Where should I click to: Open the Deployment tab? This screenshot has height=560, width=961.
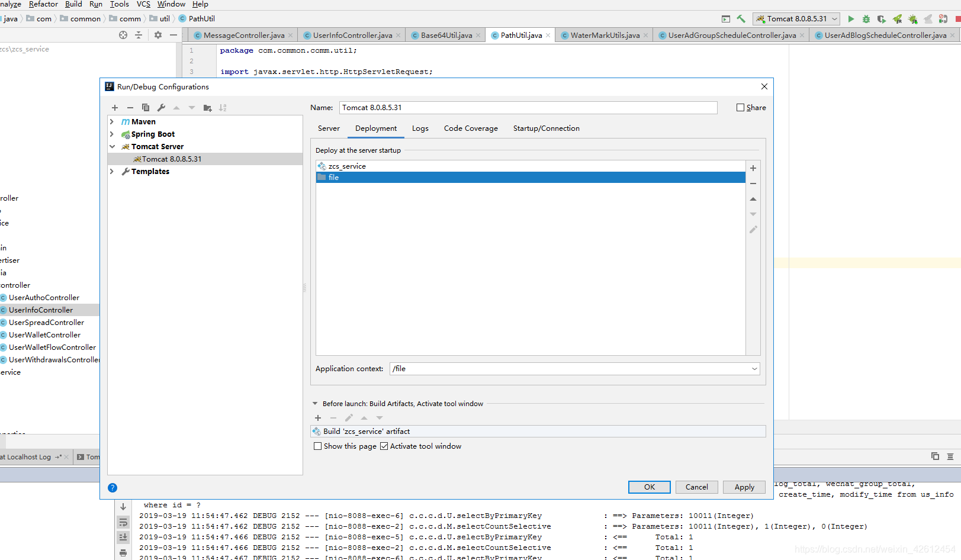pos(376,128)
